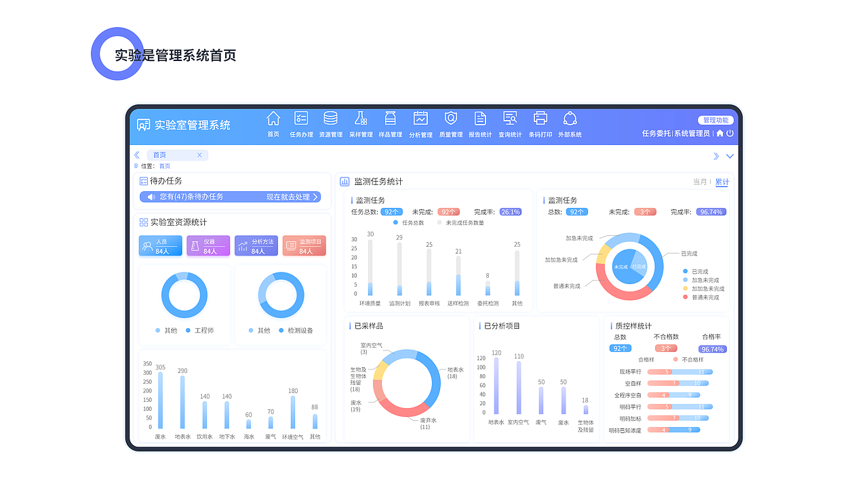The image size is (868, 488).
Task: Click the 现在就去处理 chevron arrow
Action: tap(315, 197)
